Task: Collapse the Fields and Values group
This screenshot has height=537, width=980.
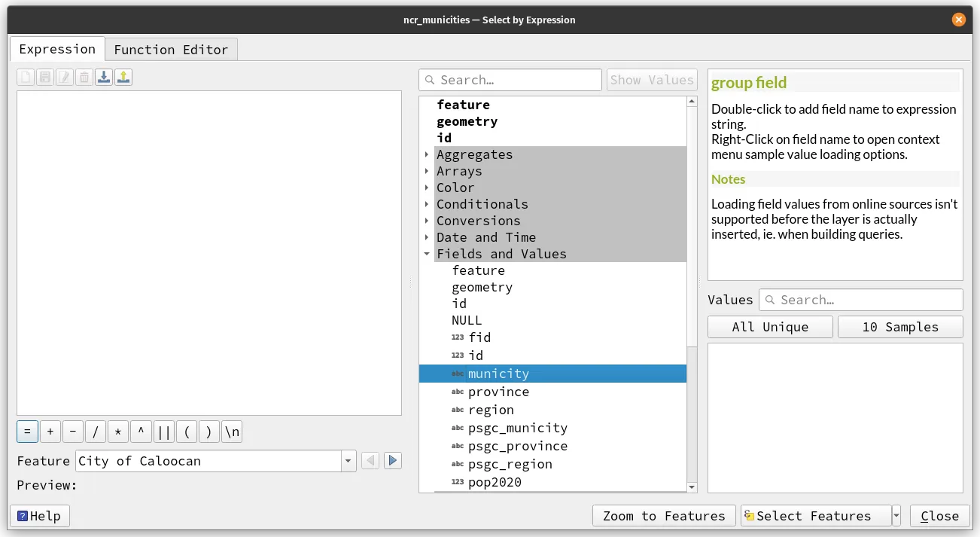Action: click(427, 254)
